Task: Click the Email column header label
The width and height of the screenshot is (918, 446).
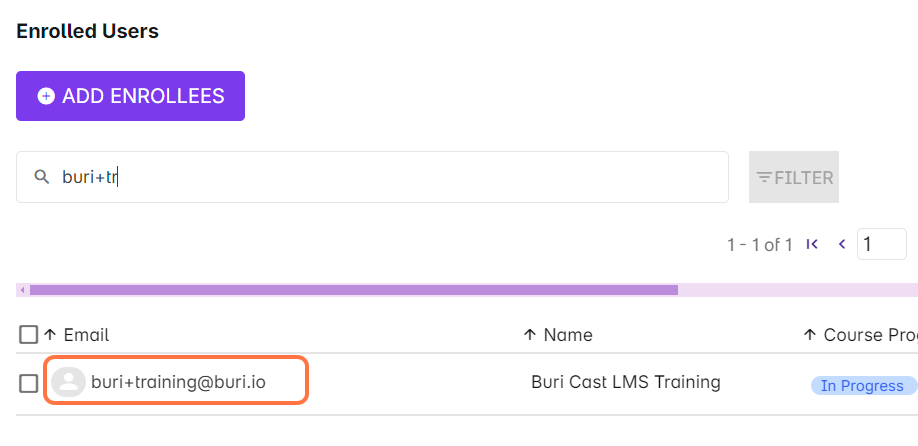Action: click(86, 335)
